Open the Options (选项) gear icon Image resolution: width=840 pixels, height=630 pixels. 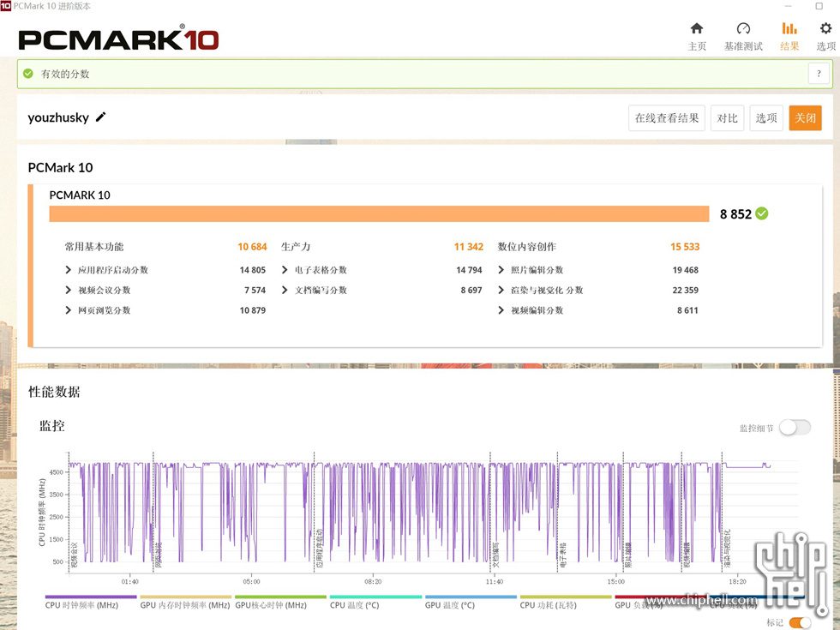coord(825,28)
